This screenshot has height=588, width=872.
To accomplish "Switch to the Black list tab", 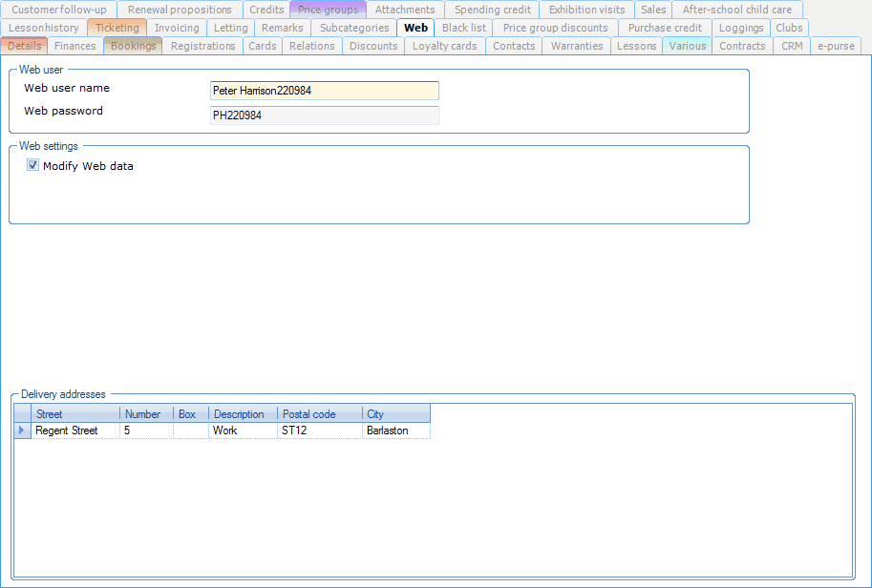I will [x=463, y=28].
